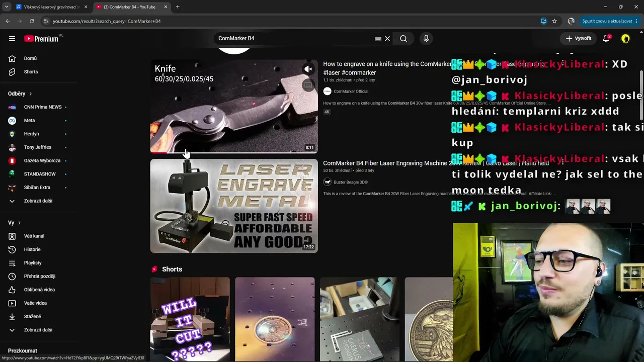Play the Cerus Strength engraving Short

(x=360, y=319)
